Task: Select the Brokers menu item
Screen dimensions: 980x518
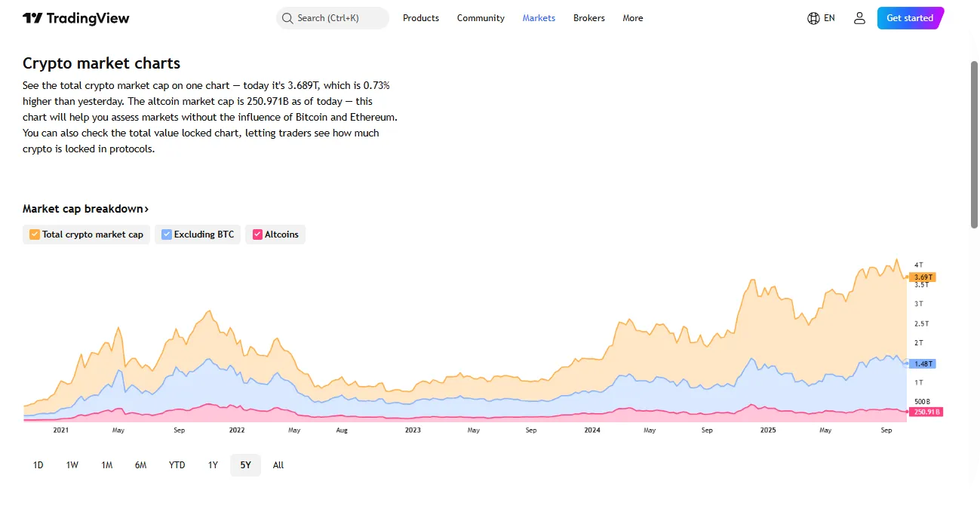Action: (x=588, y=18)
